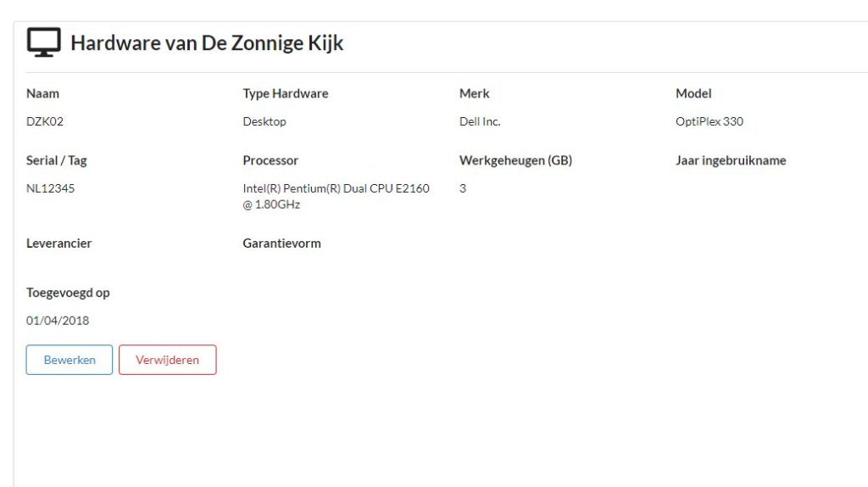Click the Leverancier label
Viewport: 868px width, 487px height.
tap(58, 243)
